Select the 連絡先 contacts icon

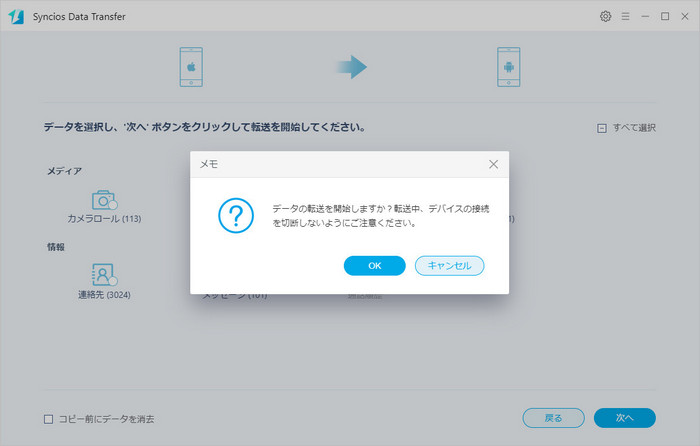(x=104, y=274)
